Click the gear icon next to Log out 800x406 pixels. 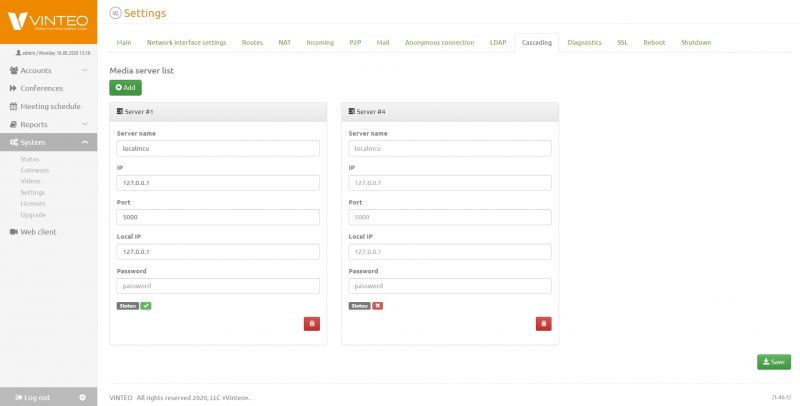(82, 397)
